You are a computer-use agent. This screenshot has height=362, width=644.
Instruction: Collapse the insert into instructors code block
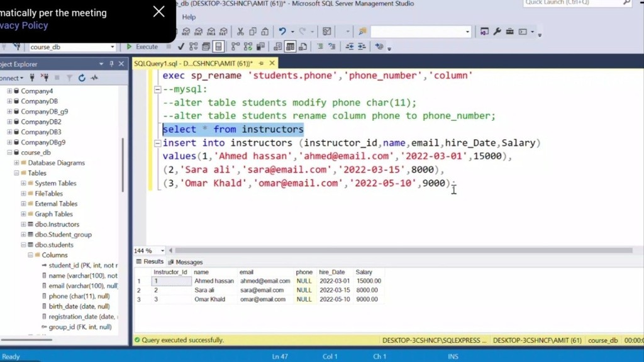tap(157, 143)
